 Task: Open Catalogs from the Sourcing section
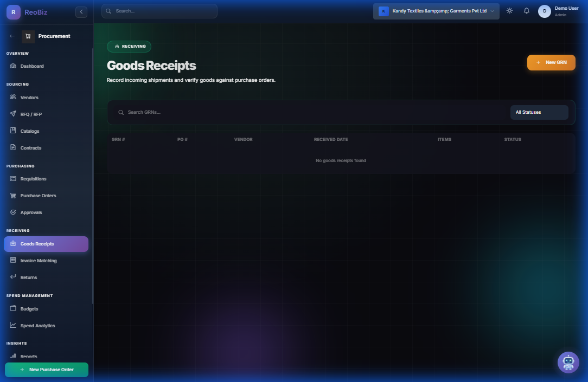[12, 131]
